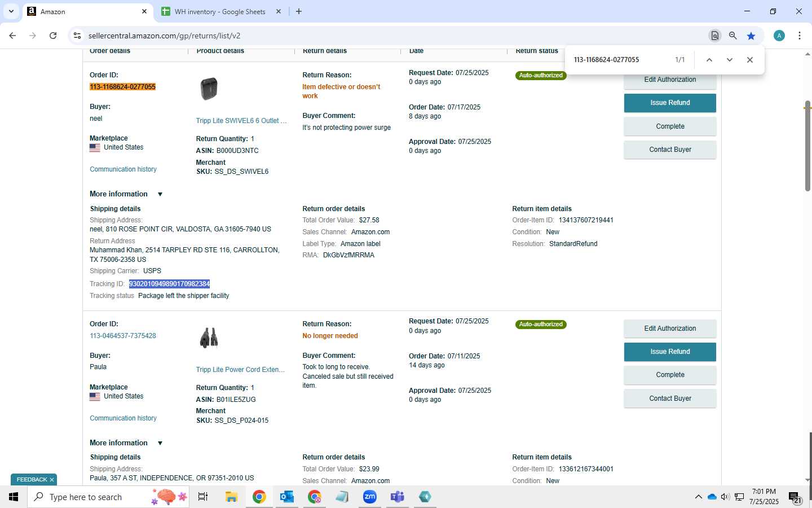Open the Windows Start menu
The width and height of the screenshot is (812, 508).
[14, 497]
